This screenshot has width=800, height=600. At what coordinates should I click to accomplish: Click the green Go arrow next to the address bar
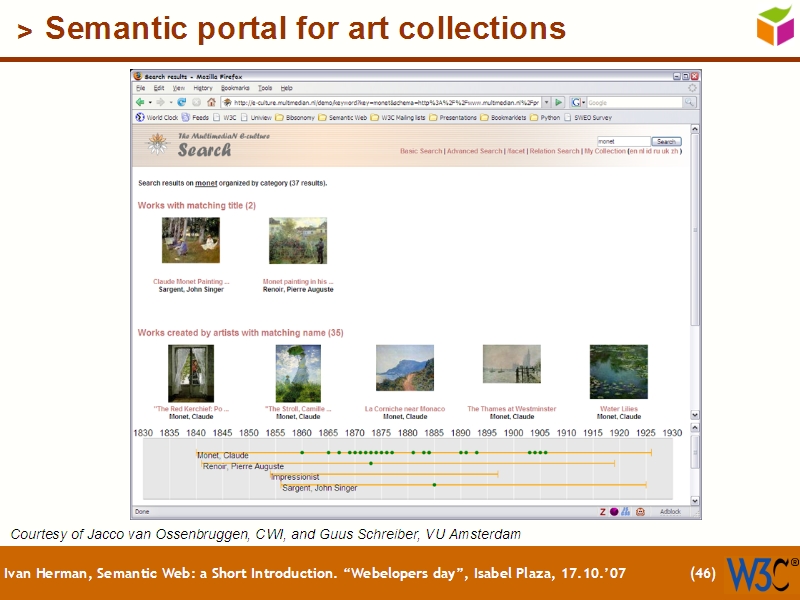point(558,103)
